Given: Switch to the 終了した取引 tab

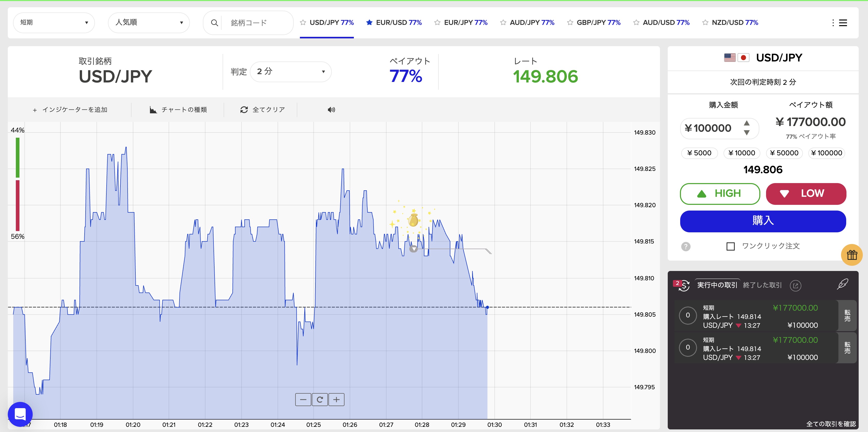Looking at the screenshot, I should [x=762, y=285].
